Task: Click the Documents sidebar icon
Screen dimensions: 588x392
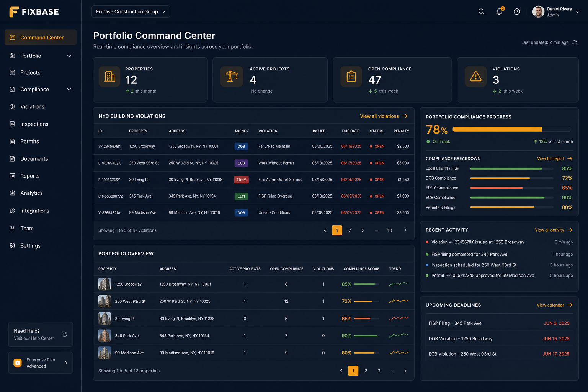Action: [x=13, y=158]
